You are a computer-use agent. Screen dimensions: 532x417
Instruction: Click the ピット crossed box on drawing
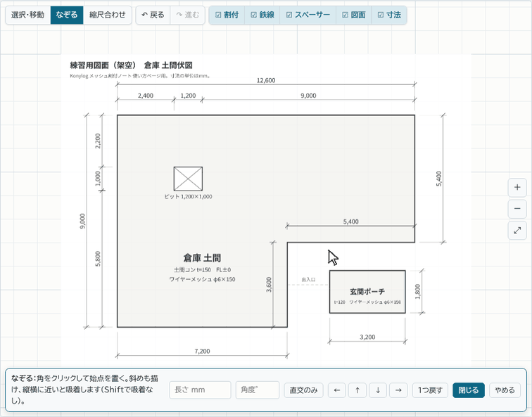[188, 179]
